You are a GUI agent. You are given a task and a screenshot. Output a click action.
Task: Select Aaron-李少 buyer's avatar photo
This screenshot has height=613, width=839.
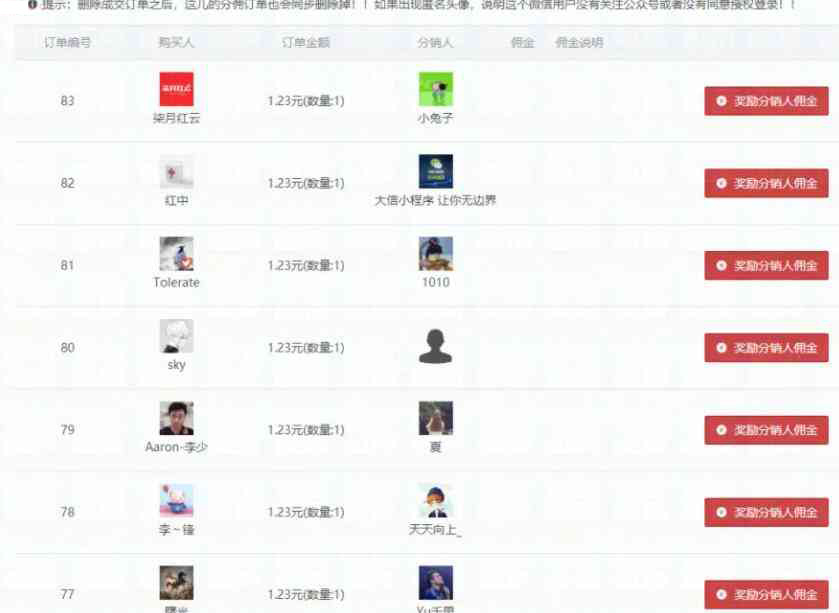coord(177,418)
